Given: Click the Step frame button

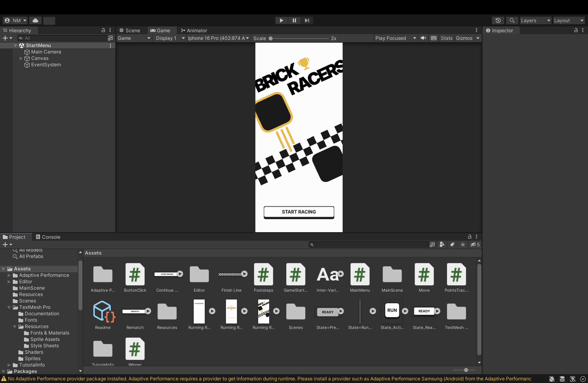Looking at the screenshot, I should 307,20.
